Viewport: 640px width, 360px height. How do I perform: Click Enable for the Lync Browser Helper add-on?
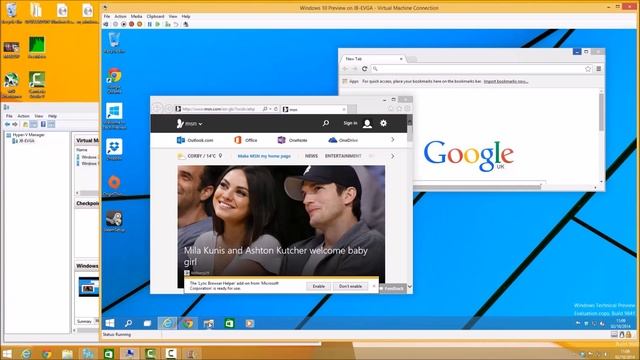318,287
